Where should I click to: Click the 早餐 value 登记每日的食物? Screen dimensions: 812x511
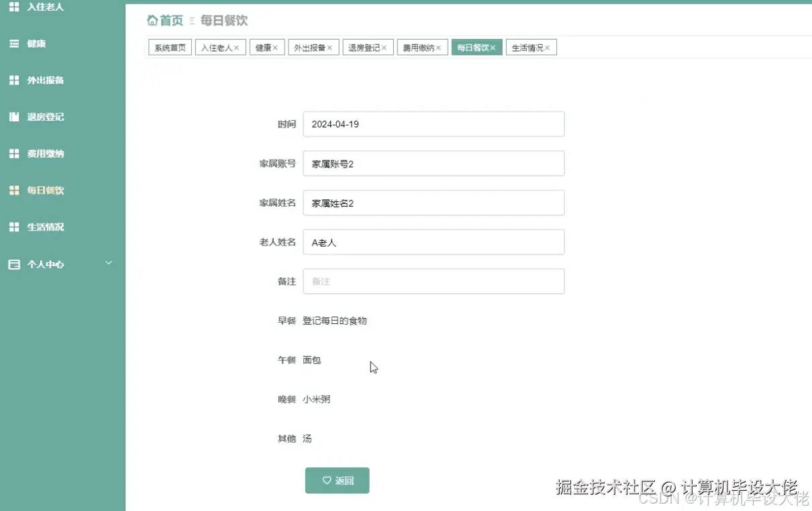click(x=335, y=321)
